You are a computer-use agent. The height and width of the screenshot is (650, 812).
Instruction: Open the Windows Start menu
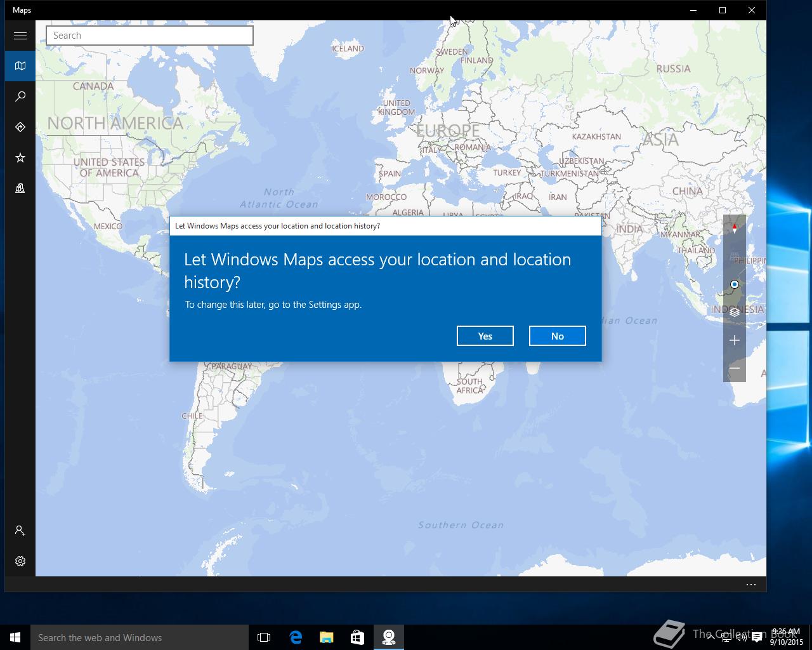[15, 637]
